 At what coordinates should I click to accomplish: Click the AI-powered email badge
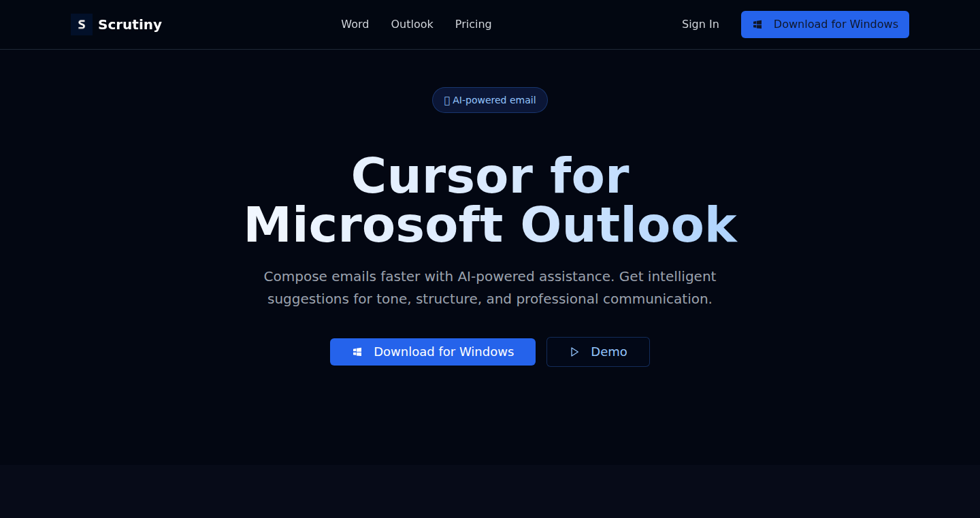[490, 100]
